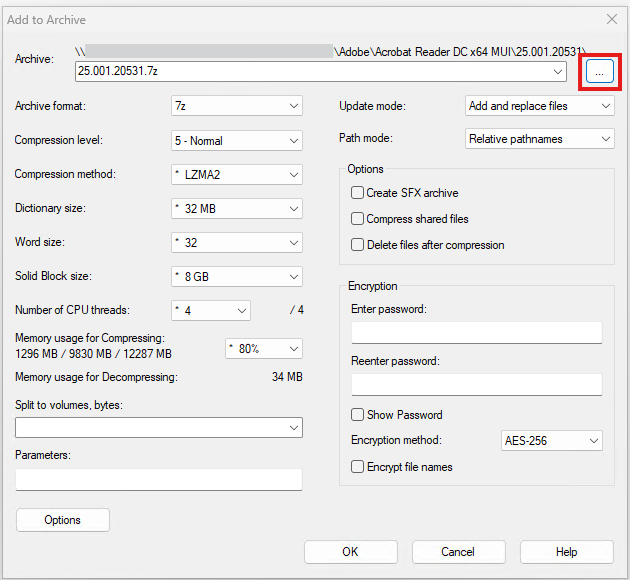Image resolution: width=630 pixels, height=580 pixels.
Task: Click the Options button
Action: pos(63,520)
